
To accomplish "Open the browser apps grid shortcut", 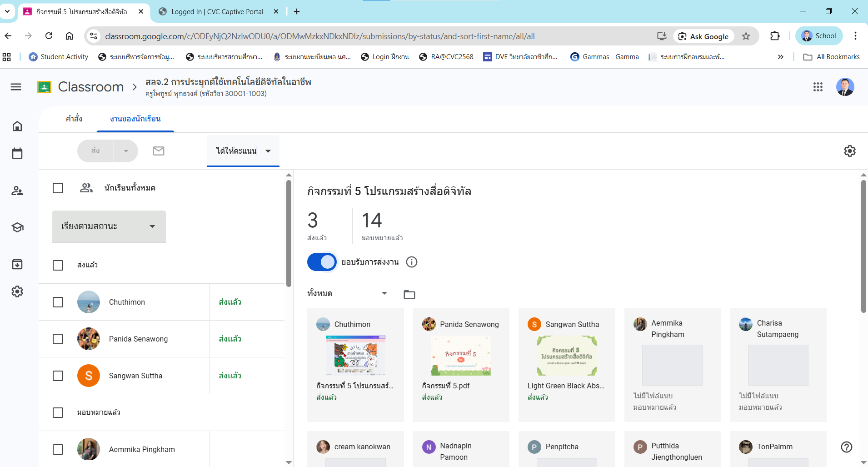I will tap(7, 57).
